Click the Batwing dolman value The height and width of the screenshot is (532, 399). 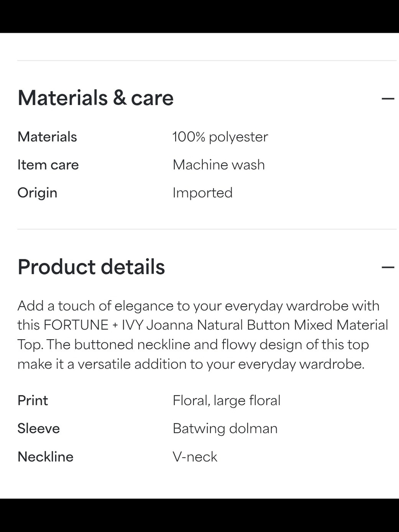click(x=225, y=429)
